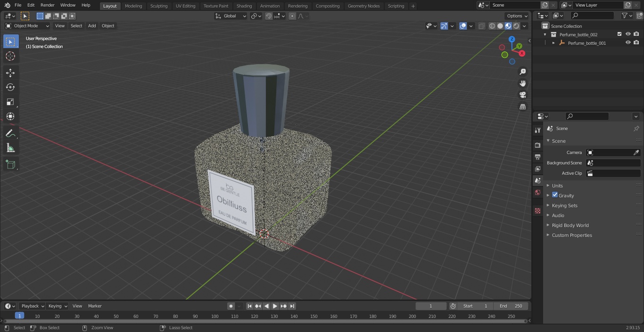Expand the Keying Sets panel
644x332 pixels.
[564, 205]
